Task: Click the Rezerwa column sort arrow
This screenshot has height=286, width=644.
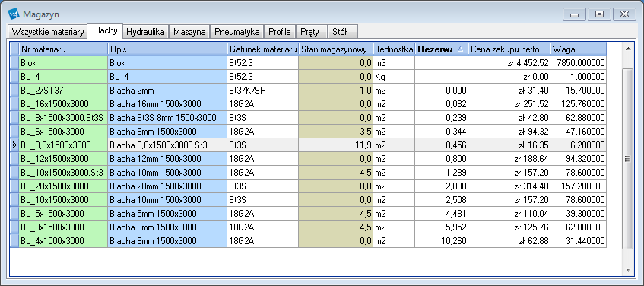Action: point(461,49)
